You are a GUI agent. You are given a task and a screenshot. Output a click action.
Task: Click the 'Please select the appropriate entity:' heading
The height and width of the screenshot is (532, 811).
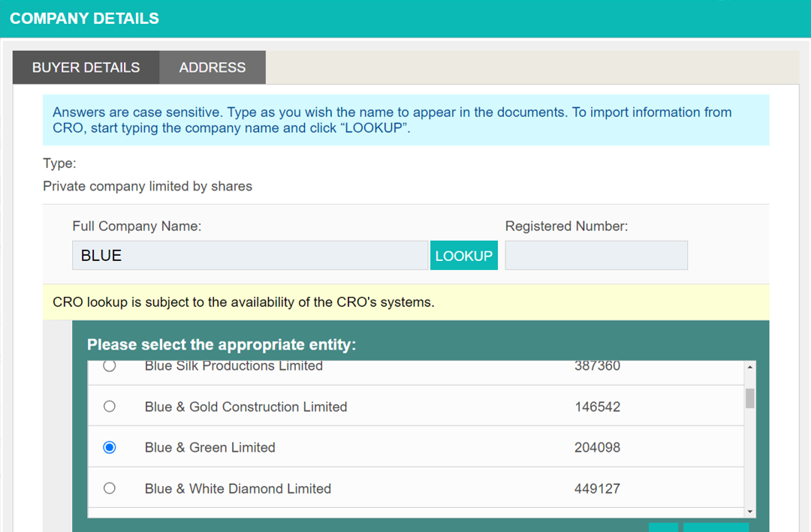[222, 345]
